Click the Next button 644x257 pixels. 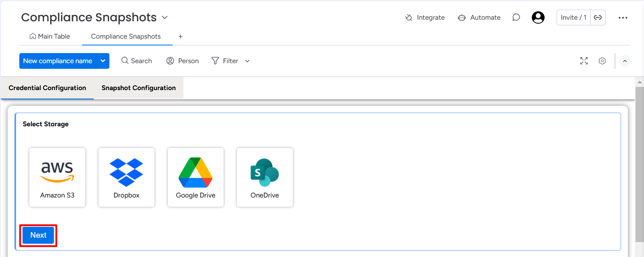38,235
